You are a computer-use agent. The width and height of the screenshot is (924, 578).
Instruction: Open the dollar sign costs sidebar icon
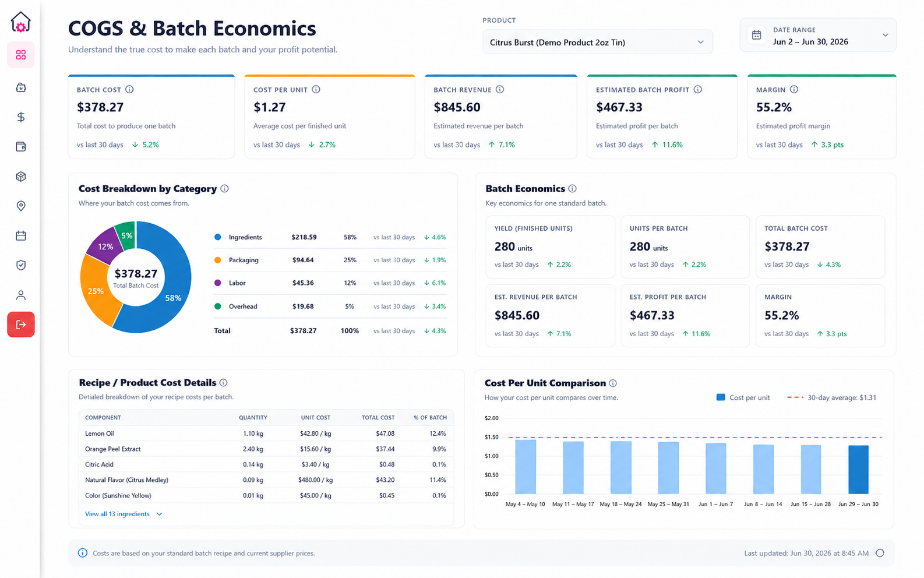[21, 117]
